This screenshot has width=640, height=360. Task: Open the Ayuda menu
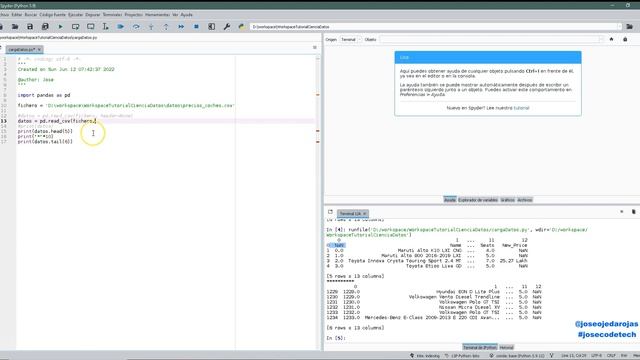pos(187,15)
